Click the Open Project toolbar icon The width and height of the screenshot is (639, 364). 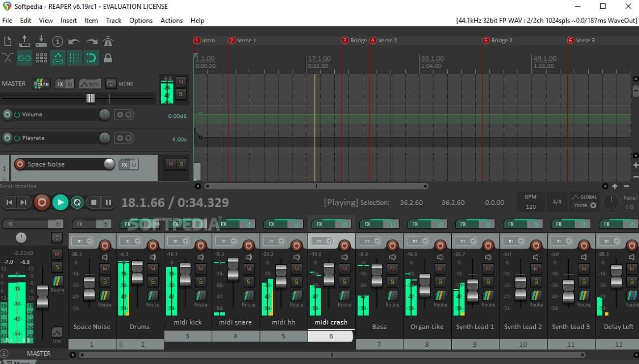click(24, 41)
